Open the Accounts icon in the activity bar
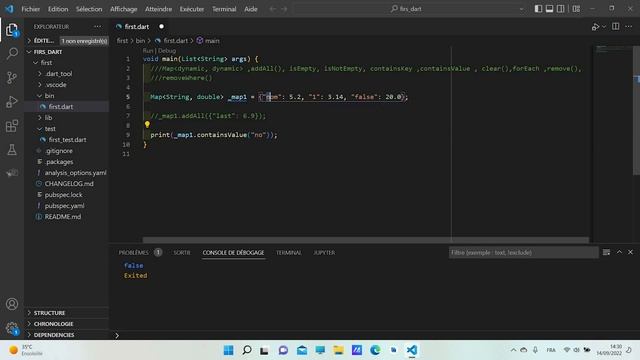The width and height of the screenshot is (640, 360). [x=12, y=304]
